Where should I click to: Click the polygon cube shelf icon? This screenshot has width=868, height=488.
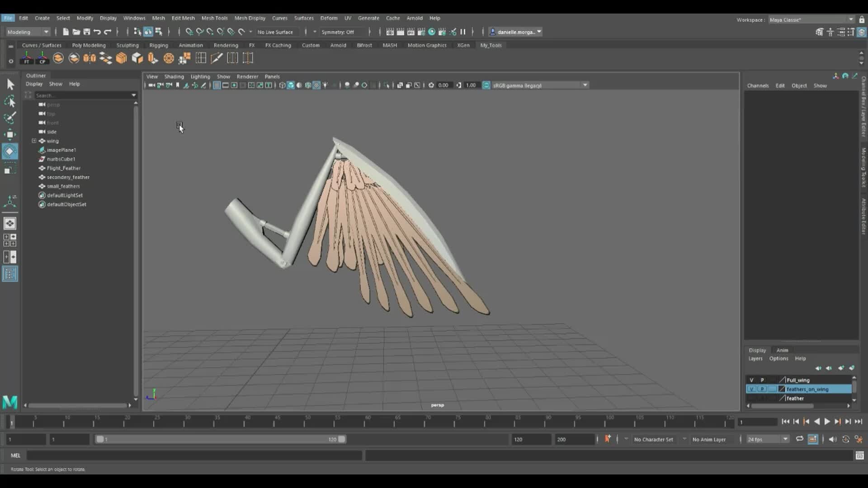(121, 58)
